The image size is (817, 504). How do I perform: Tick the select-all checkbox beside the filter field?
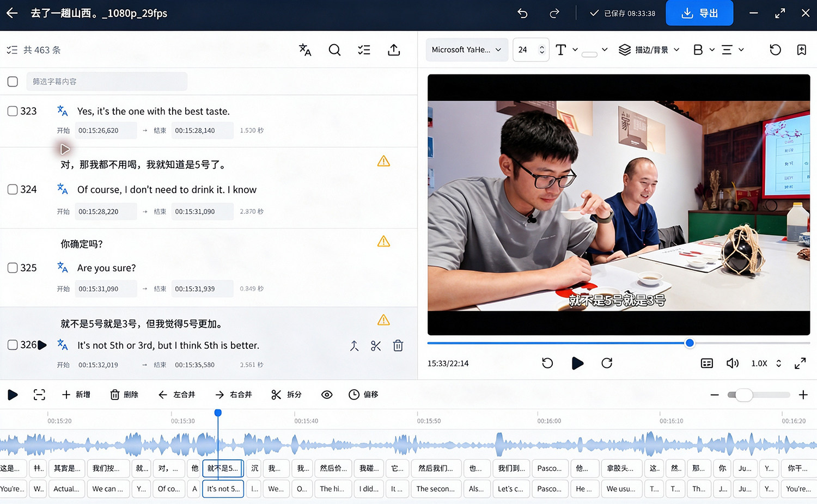[x=13, y=82]
